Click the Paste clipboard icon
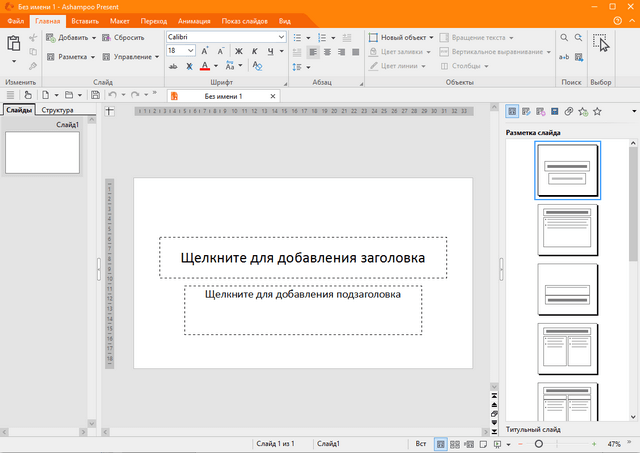Screen dimensions: 640x453 [x=13, y=43]
